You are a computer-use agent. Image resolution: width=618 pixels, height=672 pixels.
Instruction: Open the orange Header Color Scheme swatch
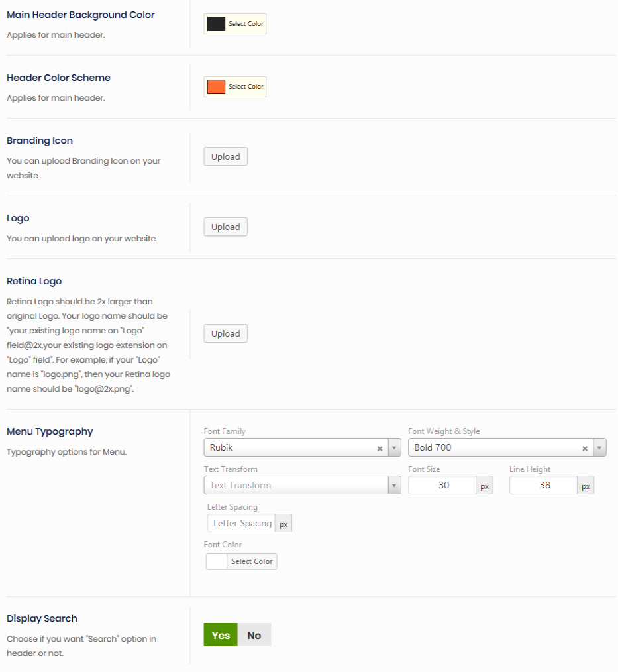click(x=217, y=87)
